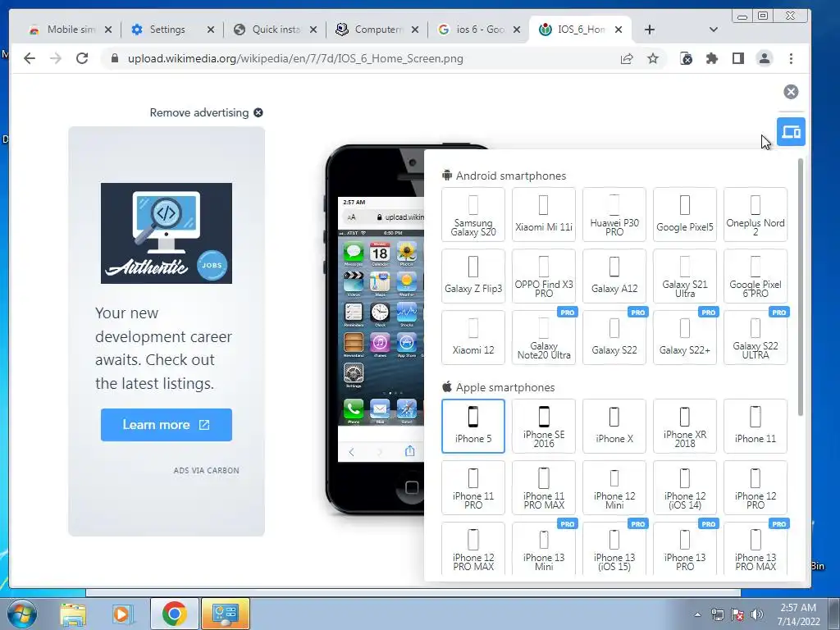Screen dimensions: 840x630
Task: Select the iPhone 11 PRO MAX device
Action: click(x=544, y=488)
